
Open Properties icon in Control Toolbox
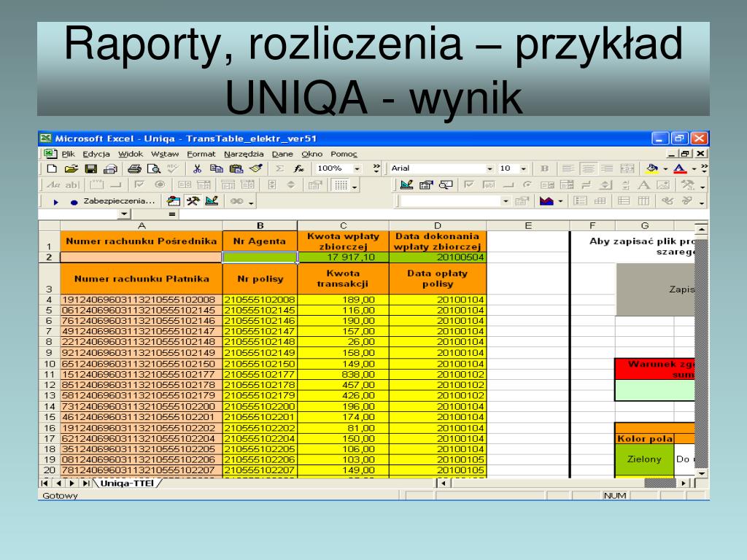[426, 184]
